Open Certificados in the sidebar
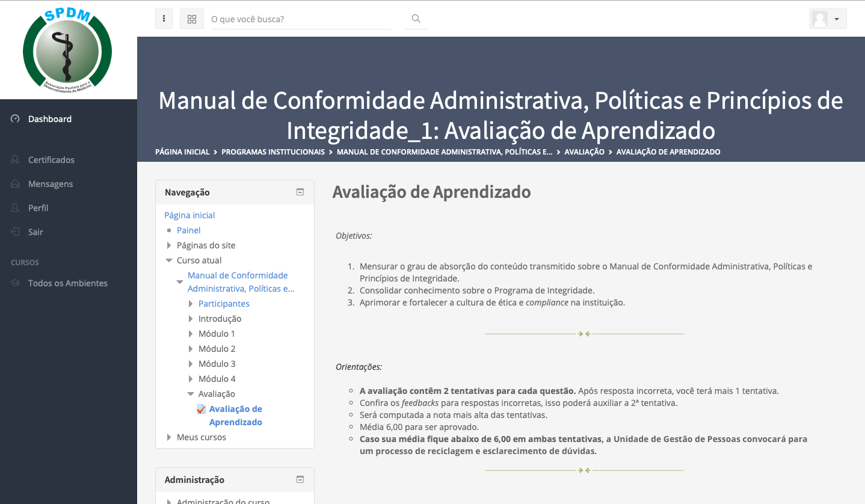 point(51,160)
